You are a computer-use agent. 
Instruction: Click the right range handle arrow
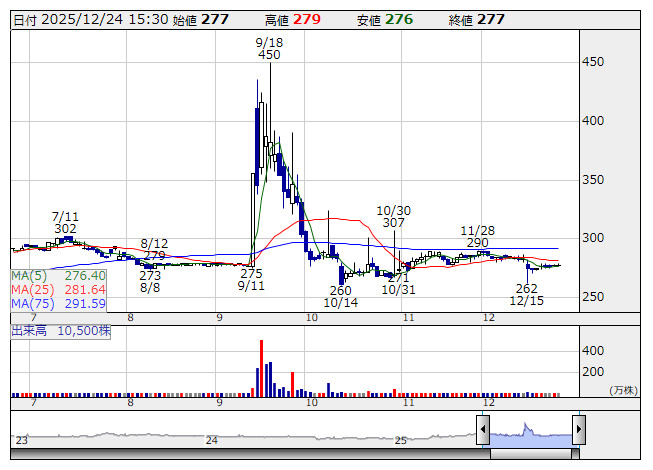coord(578,430)
